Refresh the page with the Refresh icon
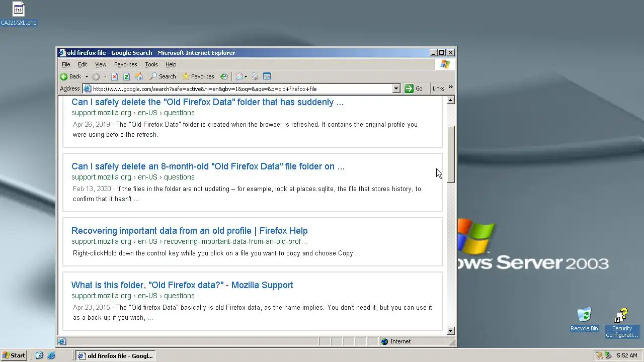This screenshot has height=362, width=644. [x=126, y=76]
